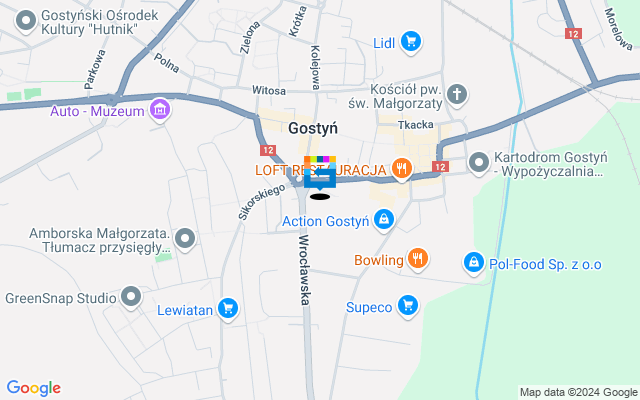The image size is (640, 400).
Task: Click the Gostyń town name label
Action: tap(313, 128)
